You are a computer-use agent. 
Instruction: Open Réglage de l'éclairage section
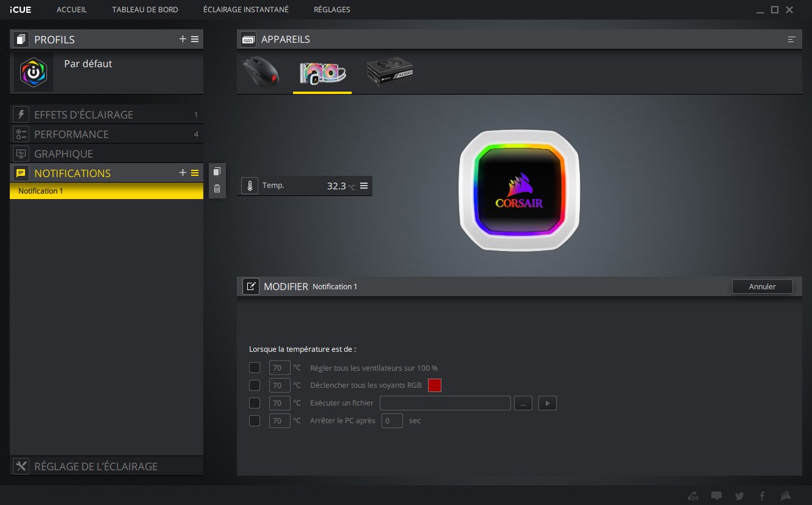pos(106,466)
